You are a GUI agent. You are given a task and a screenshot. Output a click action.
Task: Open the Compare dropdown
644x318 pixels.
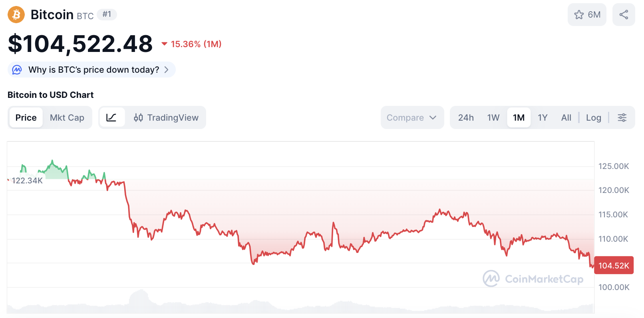pyautogui.click(x=412, y=117)
